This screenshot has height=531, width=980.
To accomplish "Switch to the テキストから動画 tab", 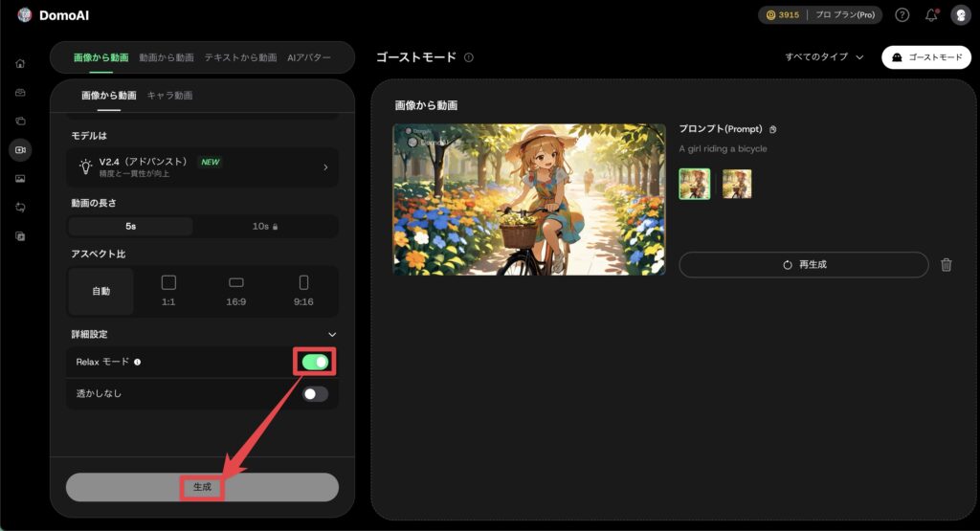I will [x=240, y=57].
